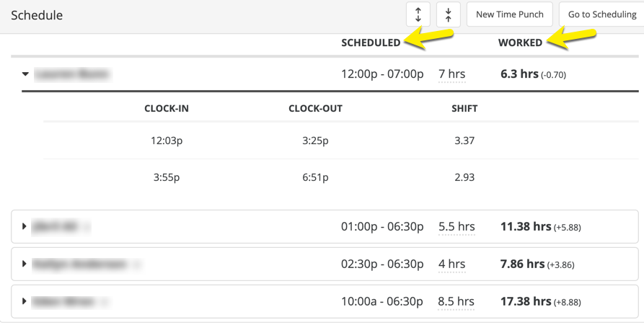This screenshot has height=325, width=644.
Task: Click the New Time Punch button
Action: coord(510,14)
